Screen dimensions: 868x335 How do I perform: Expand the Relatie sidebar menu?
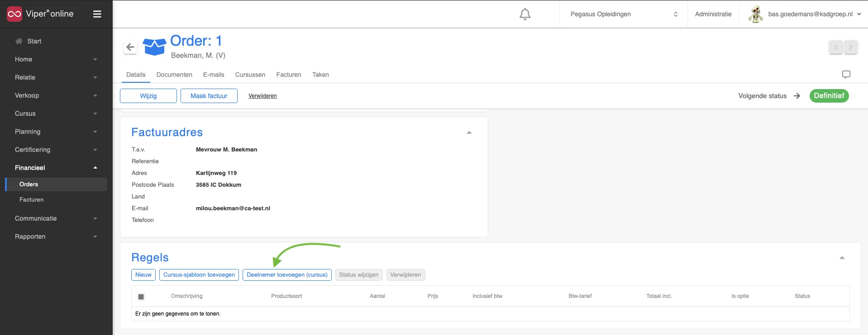(x=56, y=77)
